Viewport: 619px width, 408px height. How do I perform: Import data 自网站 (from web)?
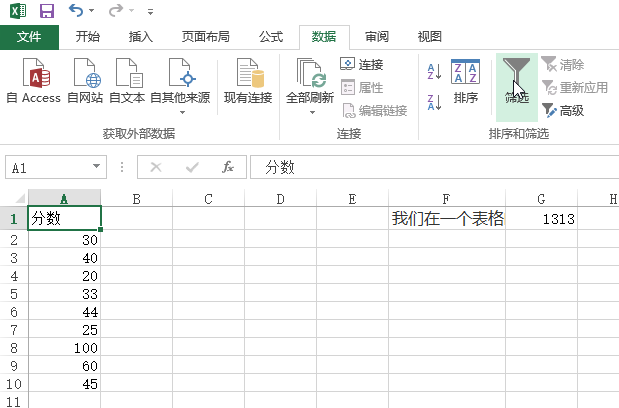click(x=85, y=82)
